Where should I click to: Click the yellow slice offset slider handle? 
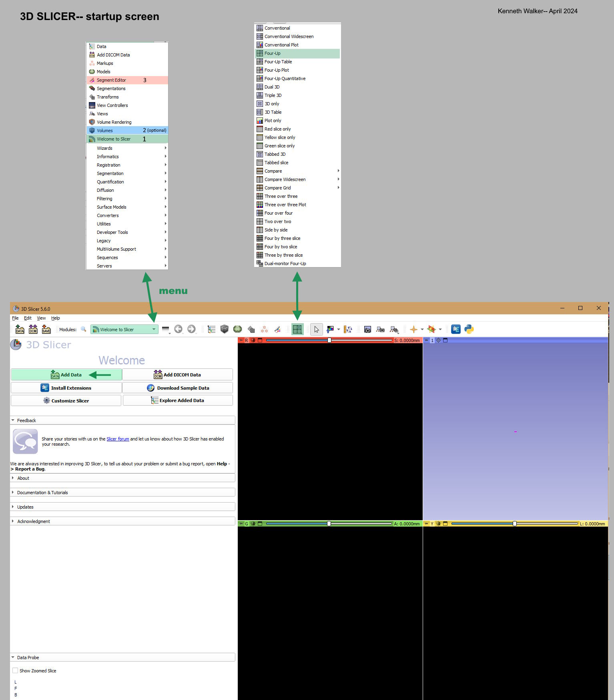click(x=515, y=524)
